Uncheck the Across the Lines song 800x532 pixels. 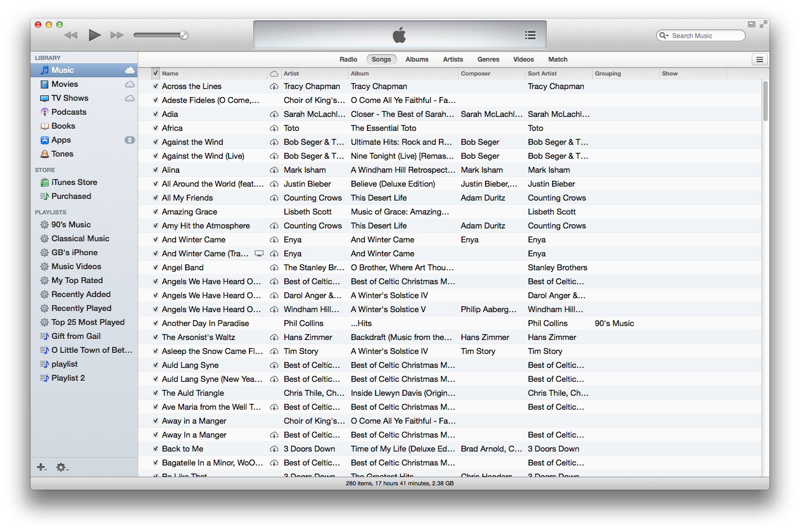click(x=156, y=86)
